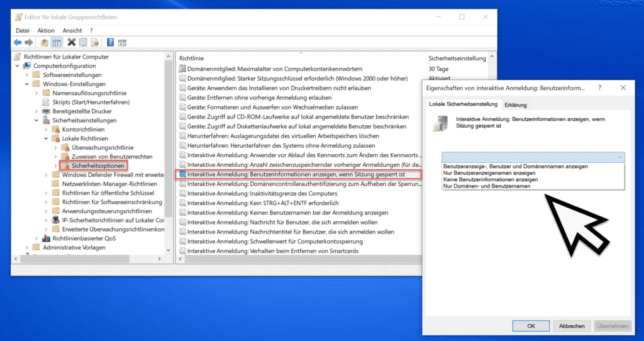Open the Aktion menu
644x341 pixels.
click(x=46, y=30)
